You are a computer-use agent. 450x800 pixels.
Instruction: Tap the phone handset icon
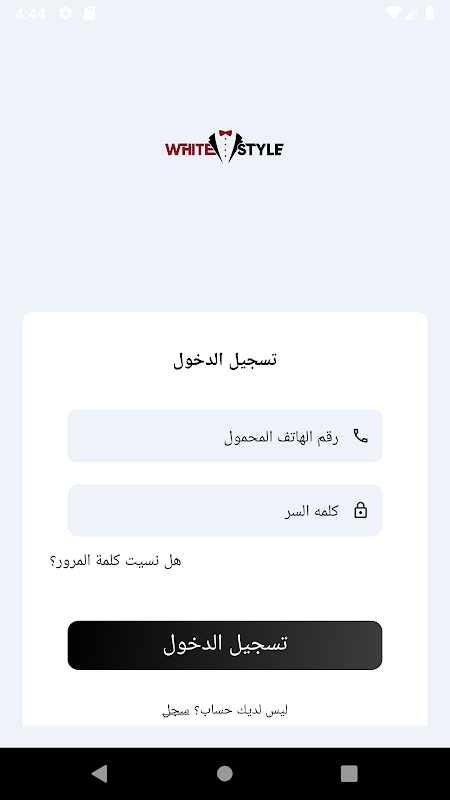tap(360, 436)
